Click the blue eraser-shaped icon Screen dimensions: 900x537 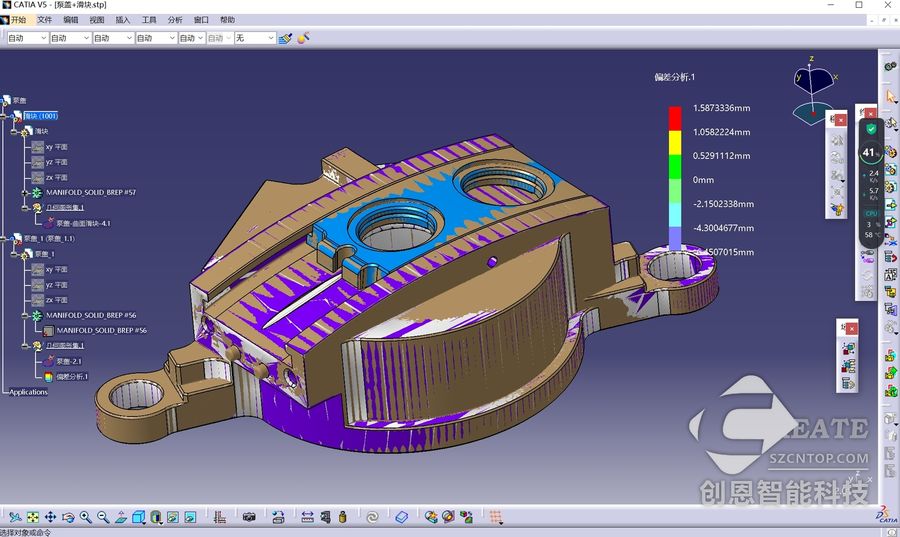[x=402, y=517]
